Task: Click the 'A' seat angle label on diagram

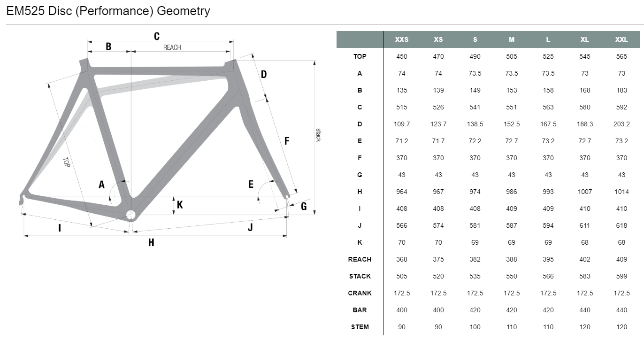Action: [x=101, y=185]
